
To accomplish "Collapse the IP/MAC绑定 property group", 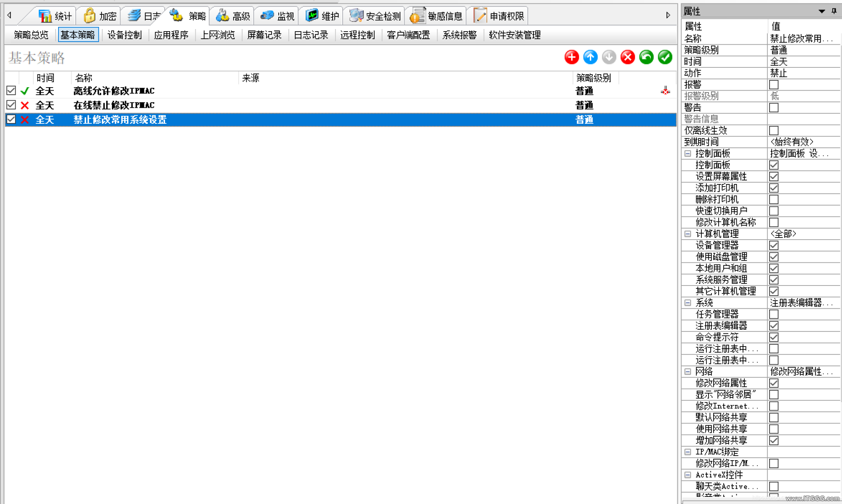I will coord(688,452).
